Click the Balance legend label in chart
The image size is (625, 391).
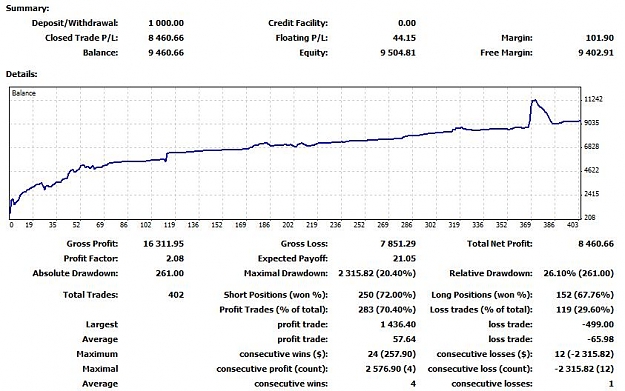(x=24, y=93)
